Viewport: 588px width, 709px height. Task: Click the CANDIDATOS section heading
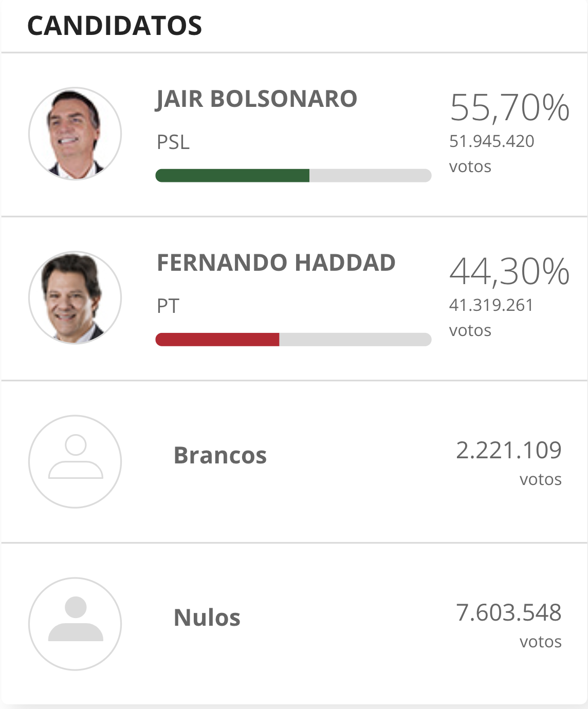(115, 26)
